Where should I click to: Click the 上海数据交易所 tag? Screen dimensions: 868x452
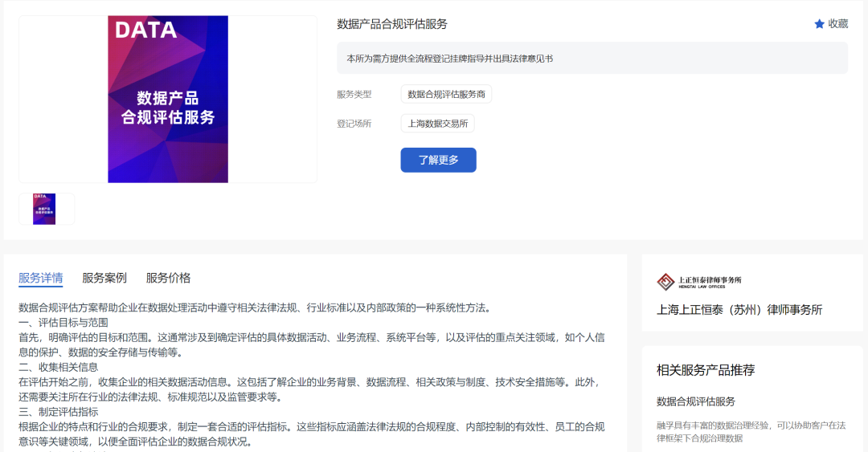point(437,124)
